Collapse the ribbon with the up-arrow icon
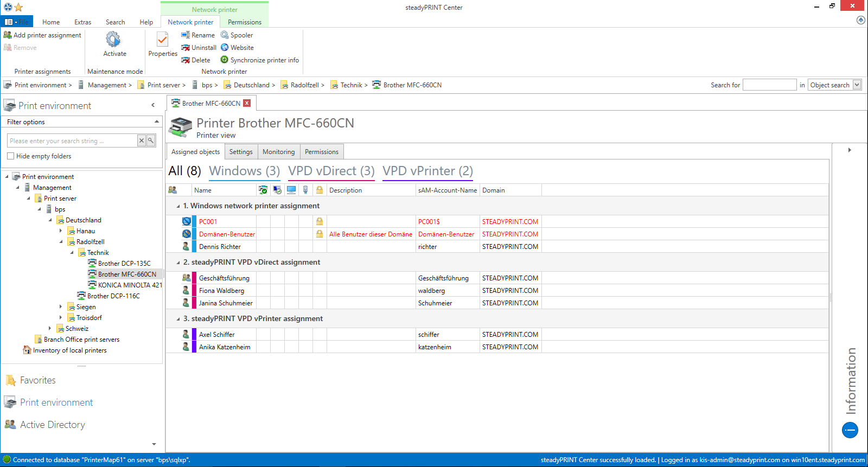 pyautogui.click(x=860, y=20)
